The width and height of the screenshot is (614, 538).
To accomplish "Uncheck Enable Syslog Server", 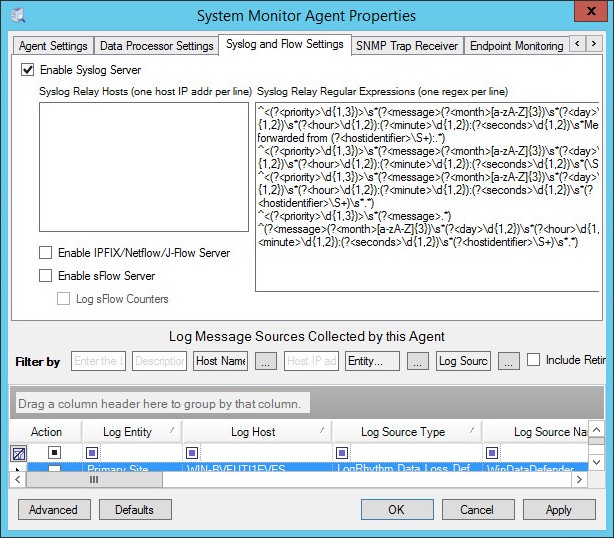I will click(27, 70).
